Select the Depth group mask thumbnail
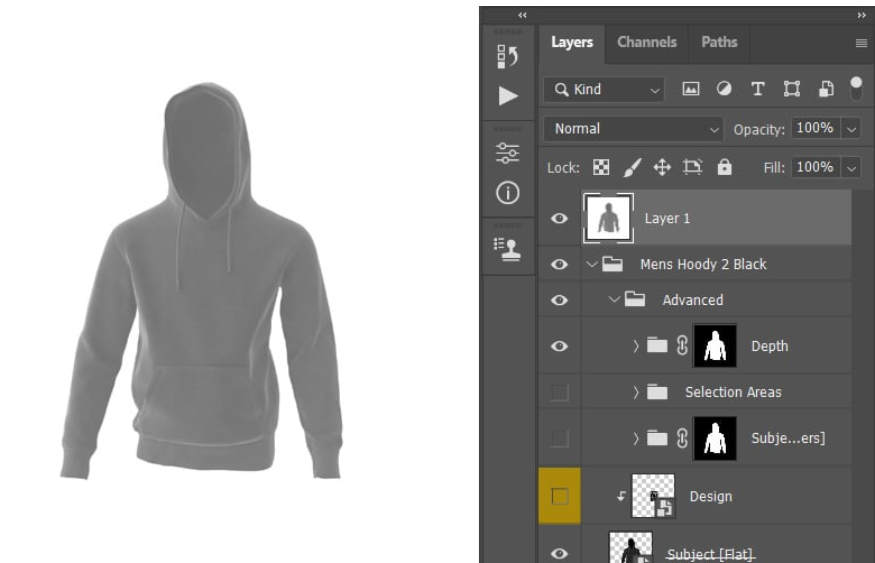The image size is (875, 563). 715,346
